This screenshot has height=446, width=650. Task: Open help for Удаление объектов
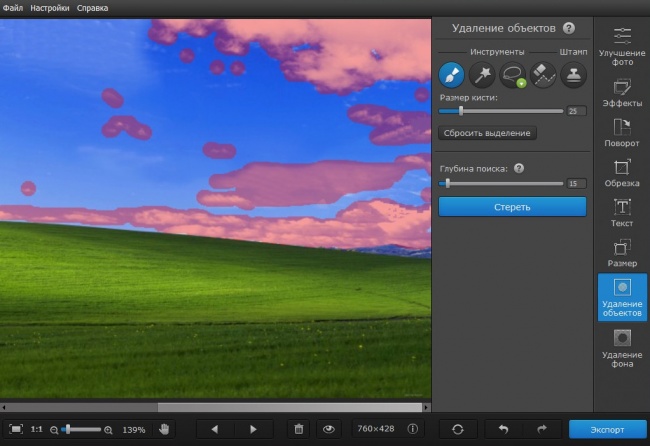tap(569, 28)
